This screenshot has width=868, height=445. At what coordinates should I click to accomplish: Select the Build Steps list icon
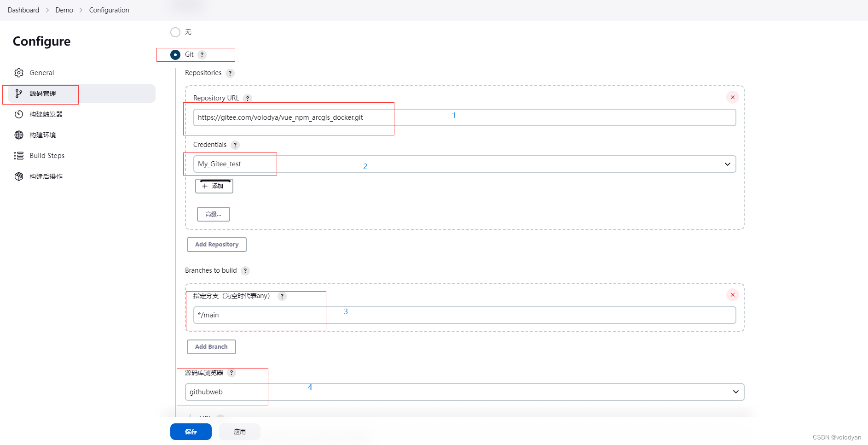coord(19,155)
